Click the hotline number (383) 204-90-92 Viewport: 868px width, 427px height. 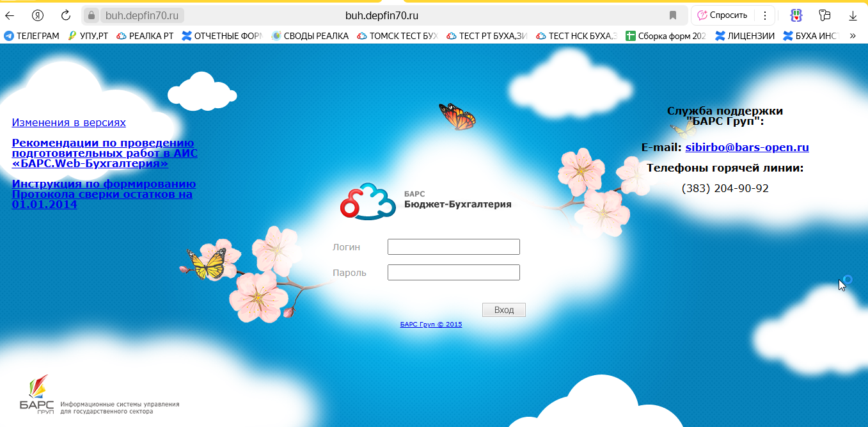coord(725,188)
